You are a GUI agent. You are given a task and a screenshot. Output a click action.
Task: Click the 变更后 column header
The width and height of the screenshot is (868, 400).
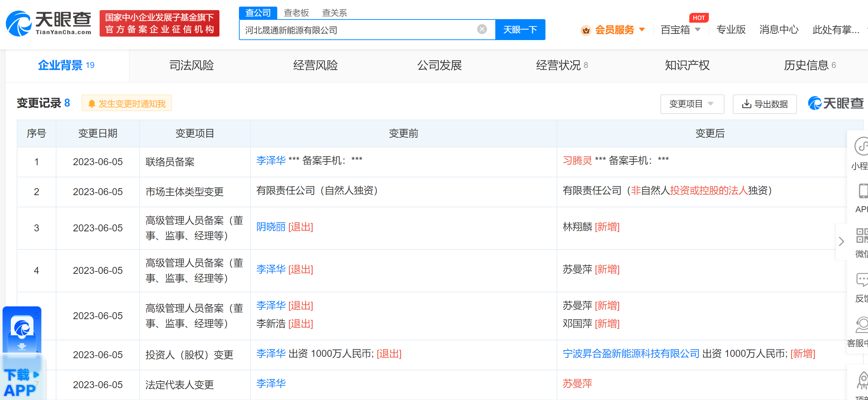(710, 133)
